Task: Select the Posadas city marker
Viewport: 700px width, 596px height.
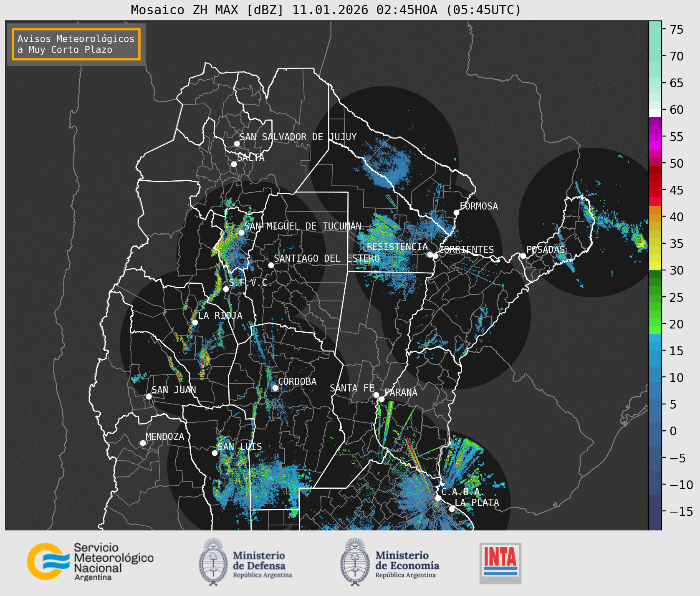Action: coord(523,256)
